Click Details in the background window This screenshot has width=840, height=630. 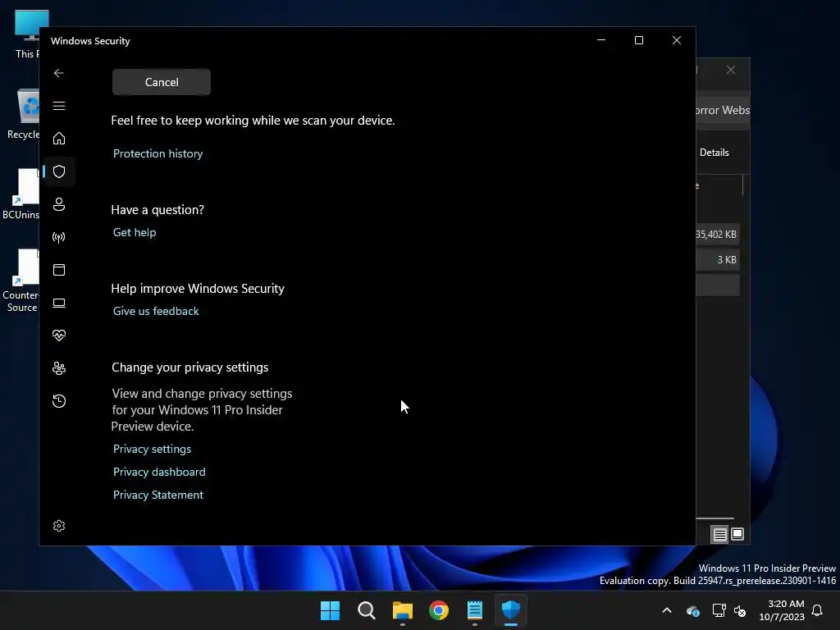pyautogui.click(x=714, y=153)
